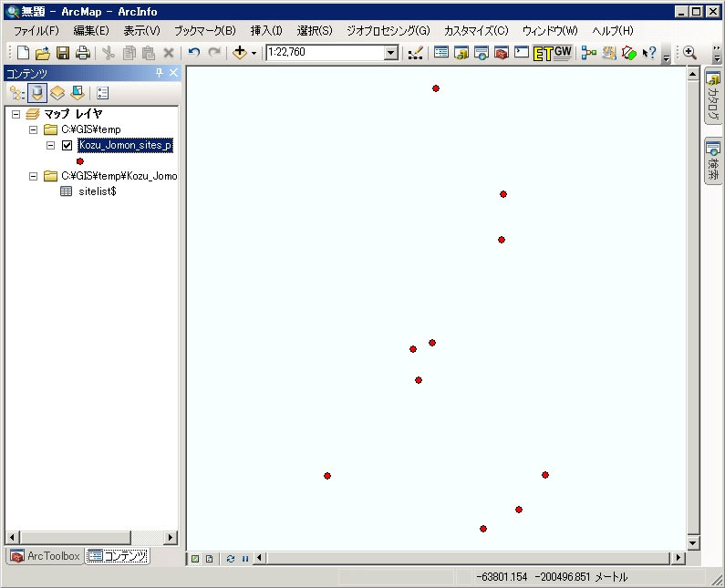Create a new map document
Screen dimensions: 725x588
[23, 53]
